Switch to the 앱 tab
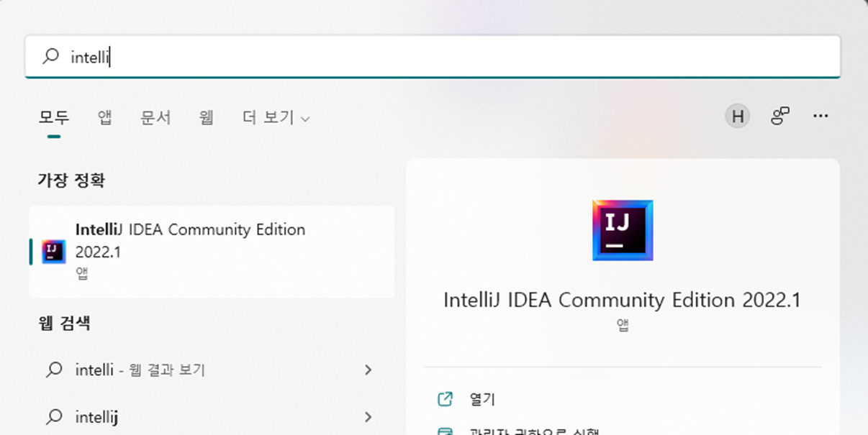Screen dimensions: 868x435 pyautogui.click(x=105, y=117)
